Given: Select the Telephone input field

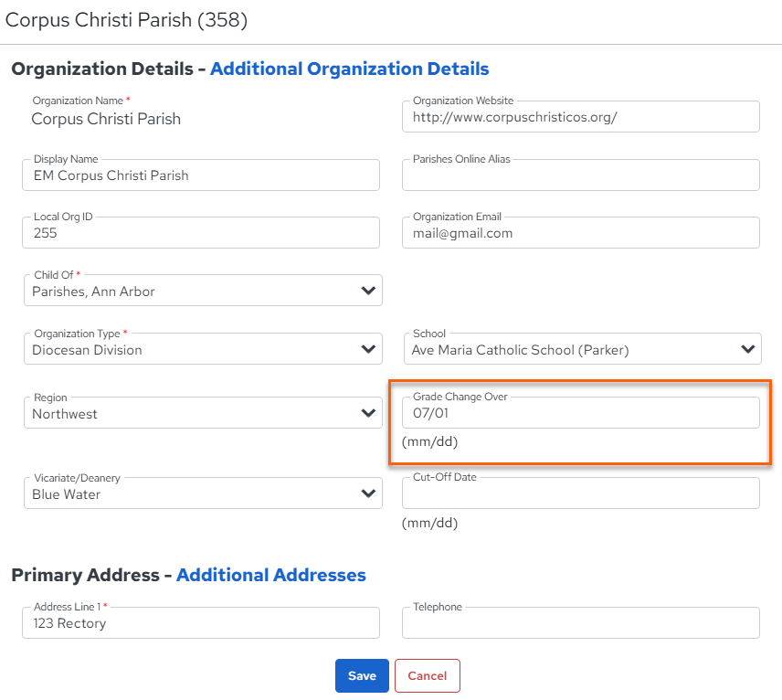Looking at the screenshot, I should (581, 622).
